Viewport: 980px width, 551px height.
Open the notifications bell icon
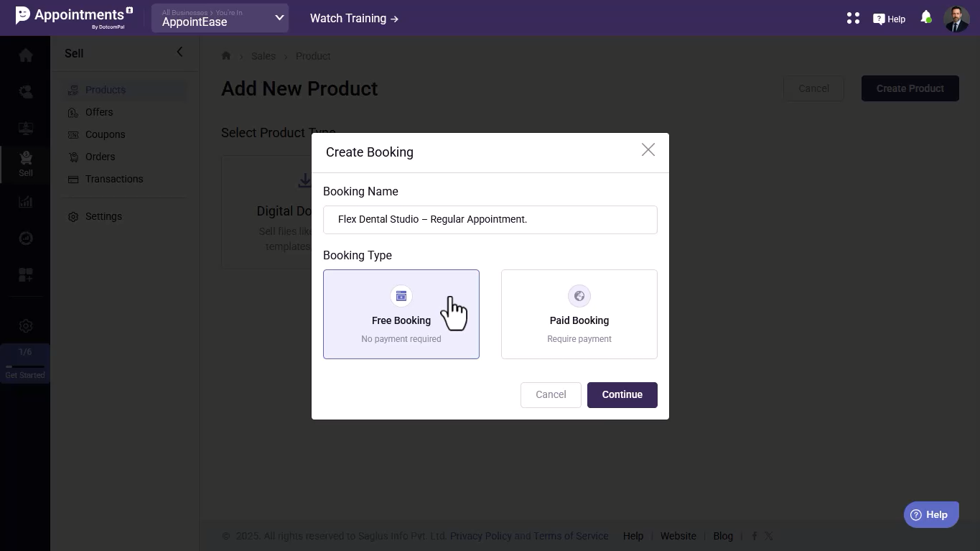[x=925, y=17]
